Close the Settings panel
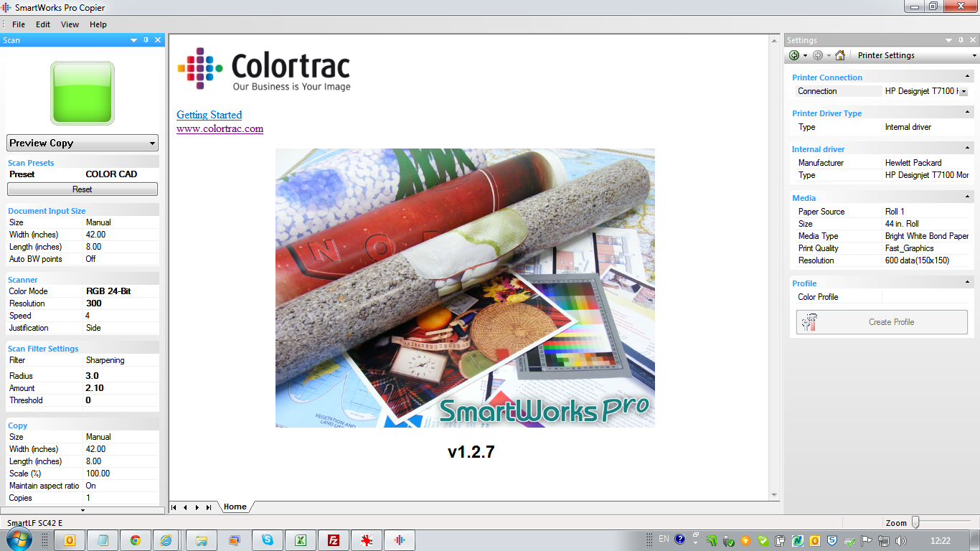980x551 pixels. tap(974, 40)
